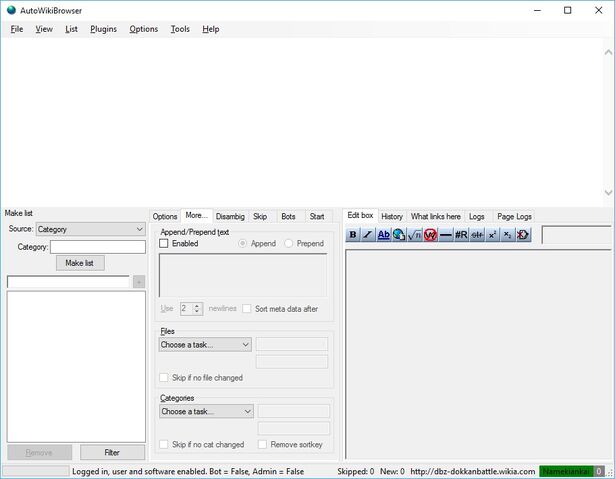Check Remove sortkey option
Image resolution: width=615 pixels, height=479 pixels.
click(x=262, y=444)
